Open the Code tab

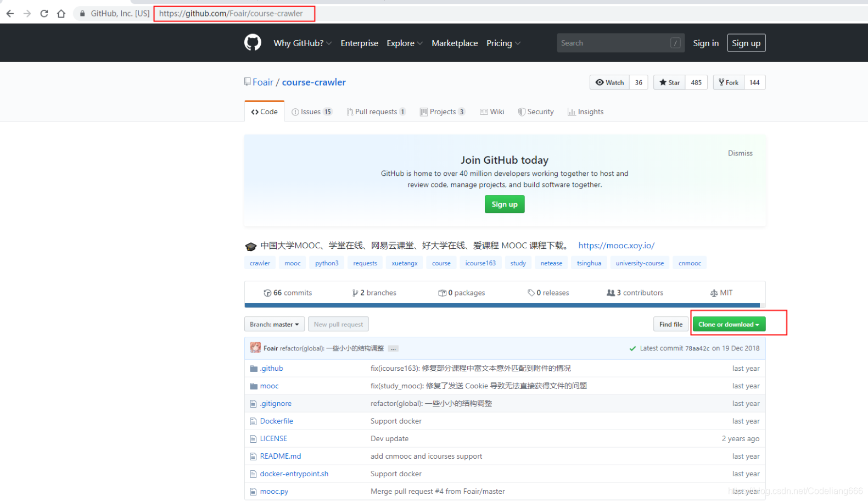point(265,112)
